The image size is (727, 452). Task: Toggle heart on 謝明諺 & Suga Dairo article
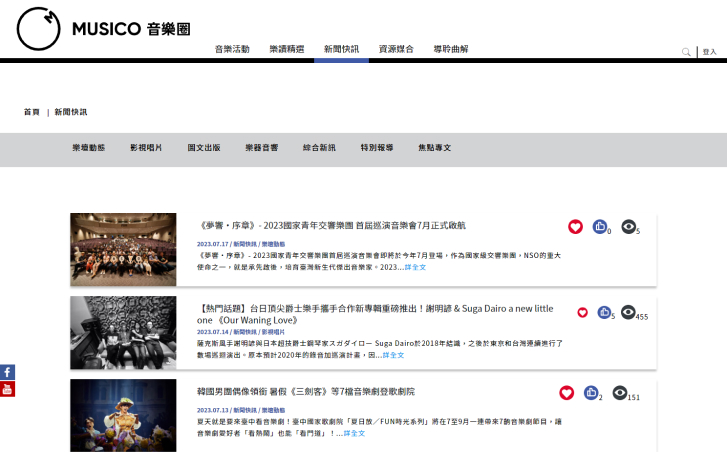tap(582, 312)
